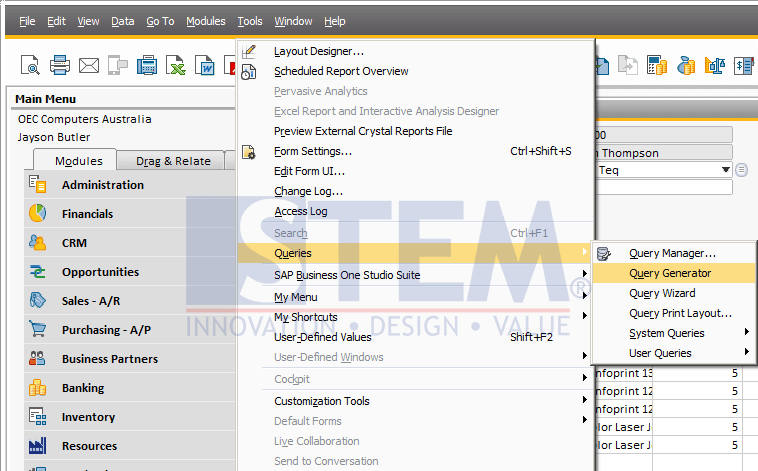Click the Export to Word icon
Image resolution: width=758 pixels, height=471 pixels.
tap(204, 65)
